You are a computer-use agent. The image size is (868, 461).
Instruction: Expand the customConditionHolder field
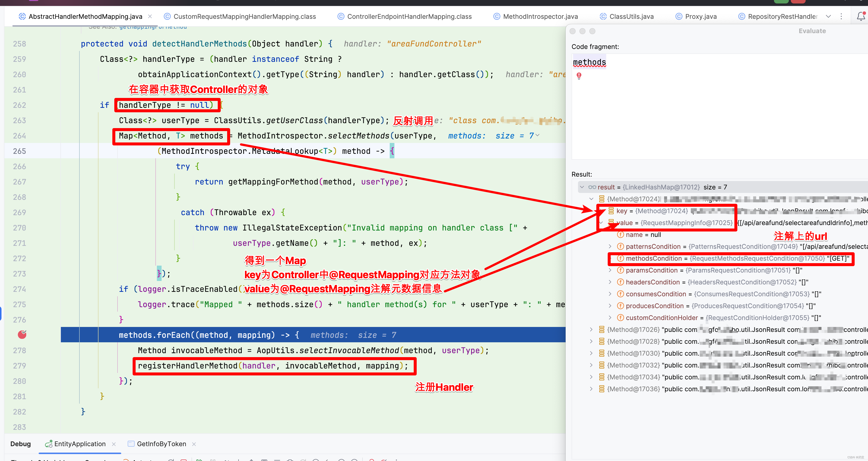pyautogui.click(x=610, y=318)
